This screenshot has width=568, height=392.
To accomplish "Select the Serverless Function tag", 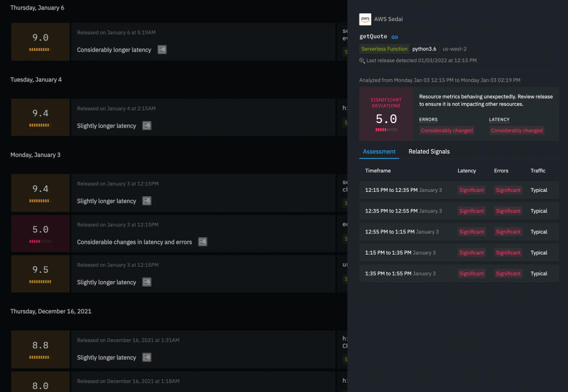I will click(384, 49).
